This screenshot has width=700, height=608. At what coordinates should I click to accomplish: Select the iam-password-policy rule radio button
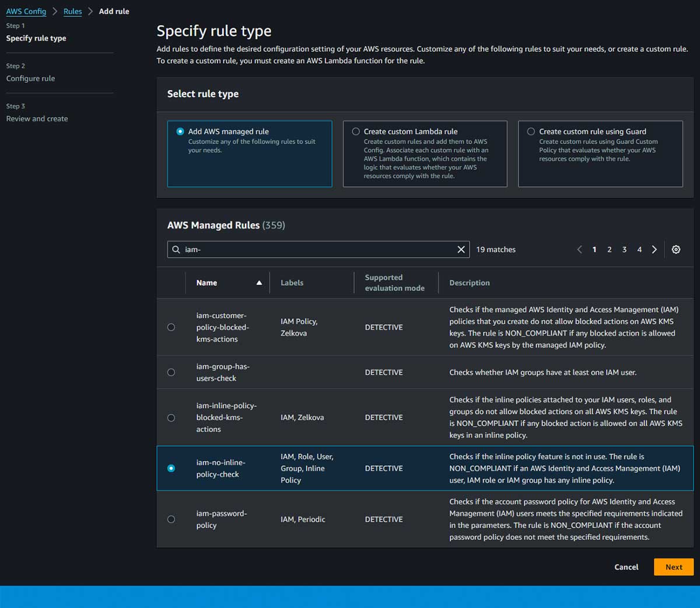click(171, 519)
